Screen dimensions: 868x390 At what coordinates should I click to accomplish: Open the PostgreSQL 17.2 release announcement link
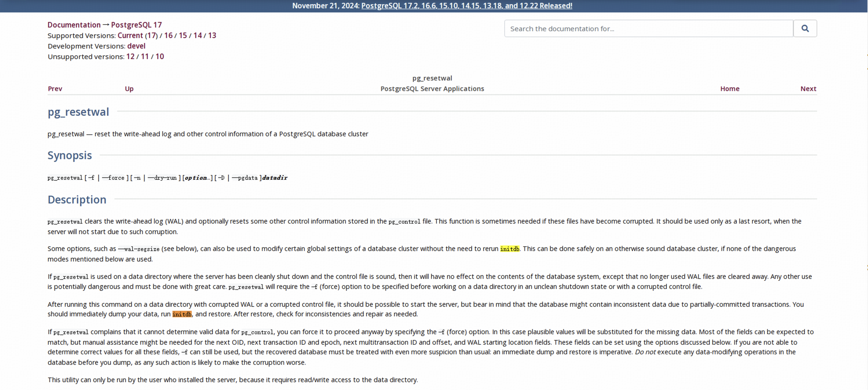[466, 5]
